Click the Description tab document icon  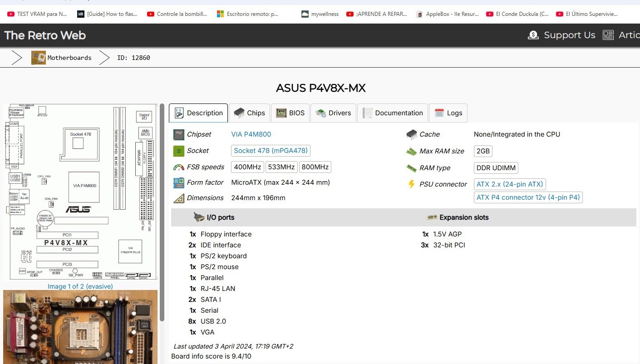coord(179,113)
